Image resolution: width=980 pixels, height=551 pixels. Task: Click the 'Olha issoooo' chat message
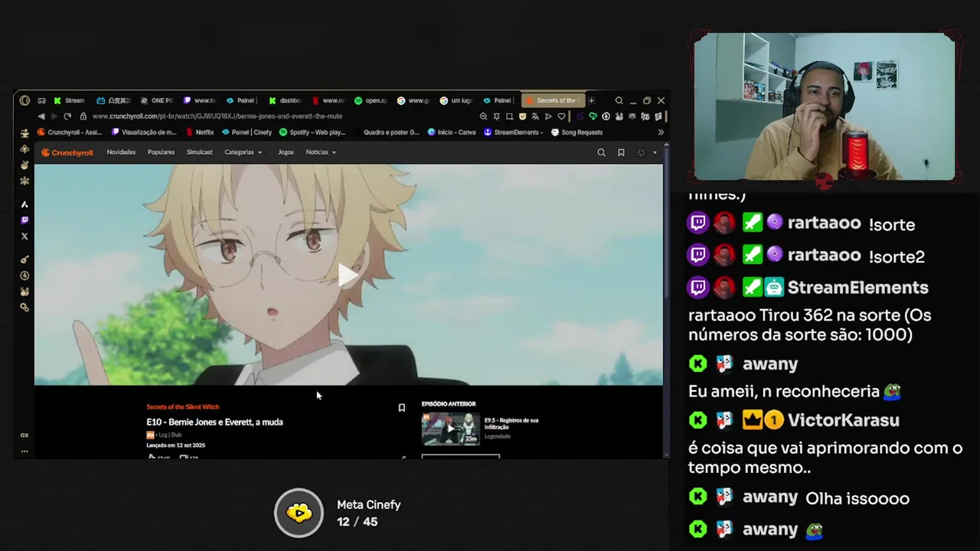click(857, 499)
